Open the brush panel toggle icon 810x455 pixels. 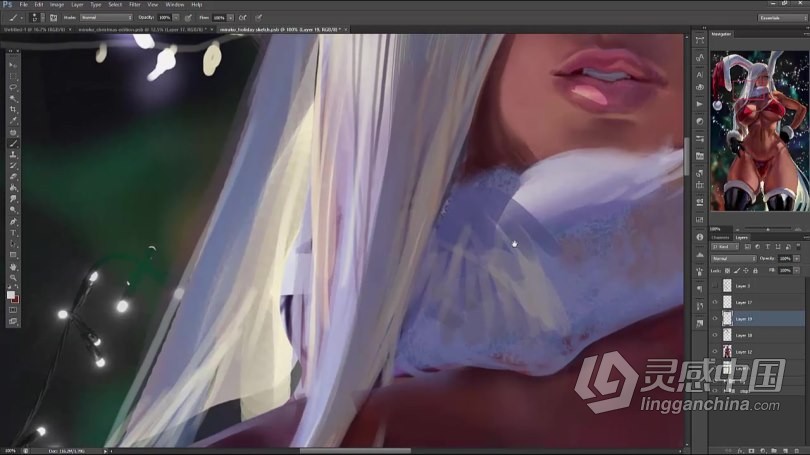(53, 18)
